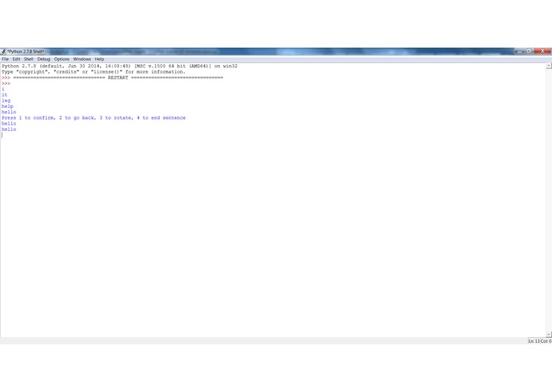The image size is (552, 392).
Task: Click the cursor input line at bottom of output
Action: [2, 135]
